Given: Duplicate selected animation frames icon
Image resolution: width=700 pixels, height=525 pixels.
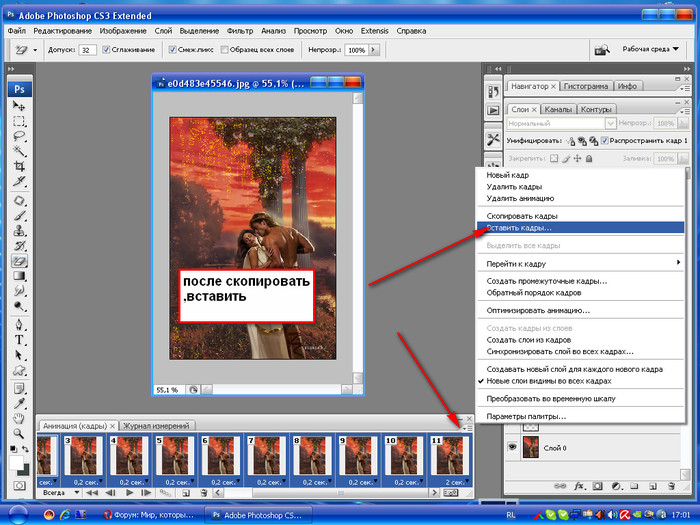Looking at the screenshot, I should coord(186,493).
